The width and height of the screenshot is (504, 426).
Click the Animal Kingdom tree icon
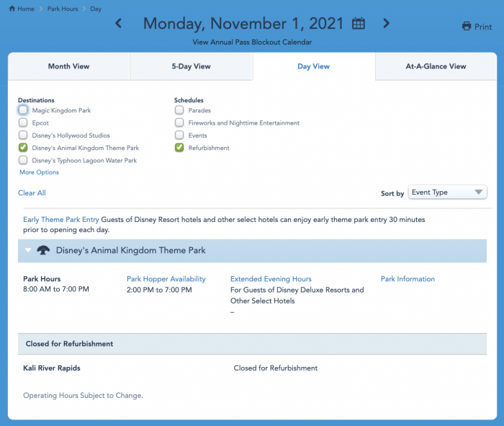click(43, 250)
